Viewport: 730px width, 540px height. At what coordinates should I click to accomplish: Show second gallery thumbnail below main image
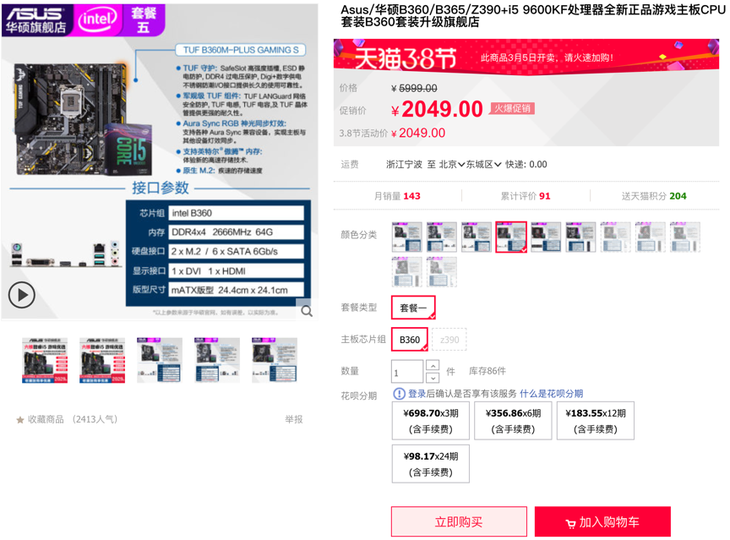pyautogui.click(x=102, y=360)
